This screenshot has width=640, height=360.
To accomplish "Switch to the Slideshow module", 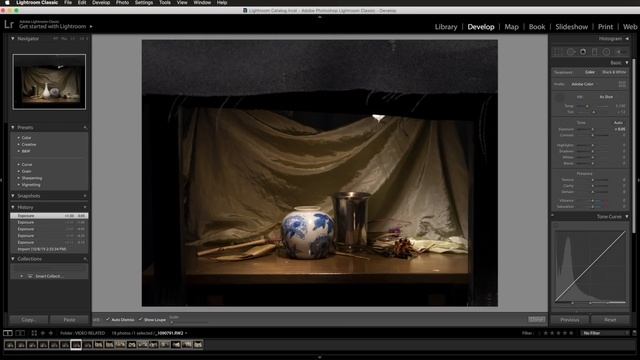I will (571, 27).
